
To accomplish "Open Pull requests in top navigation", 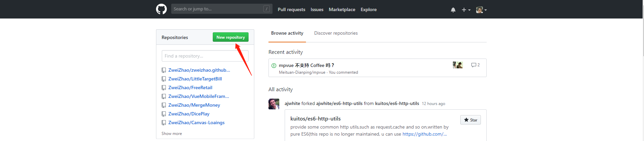I will point(291,9).
